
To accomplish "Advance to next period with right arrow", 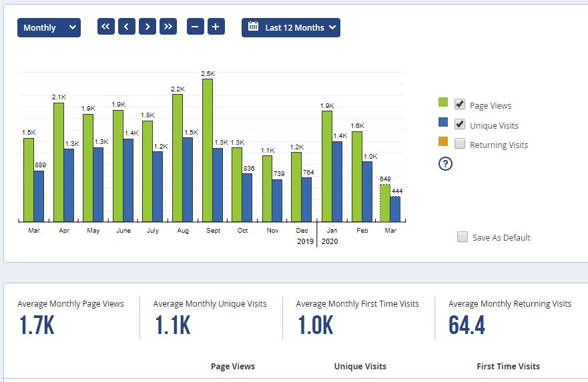I will (148, 27).
